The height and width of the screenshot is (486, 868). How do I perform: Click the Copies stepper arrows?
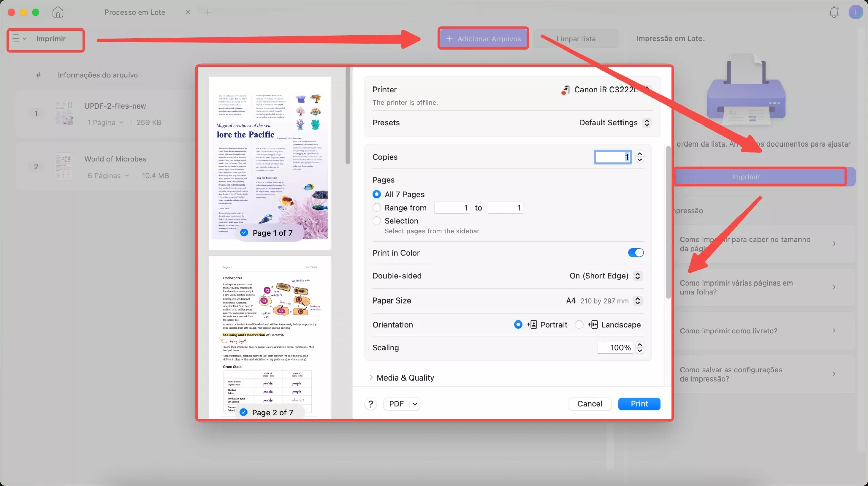pos(640,157)
